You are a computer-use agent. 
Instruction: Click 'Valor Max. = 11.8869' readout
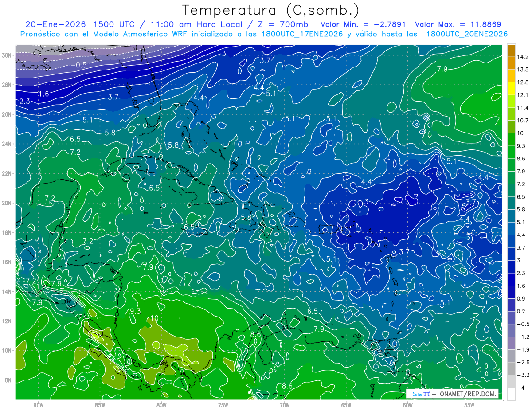tap(458, 24)
